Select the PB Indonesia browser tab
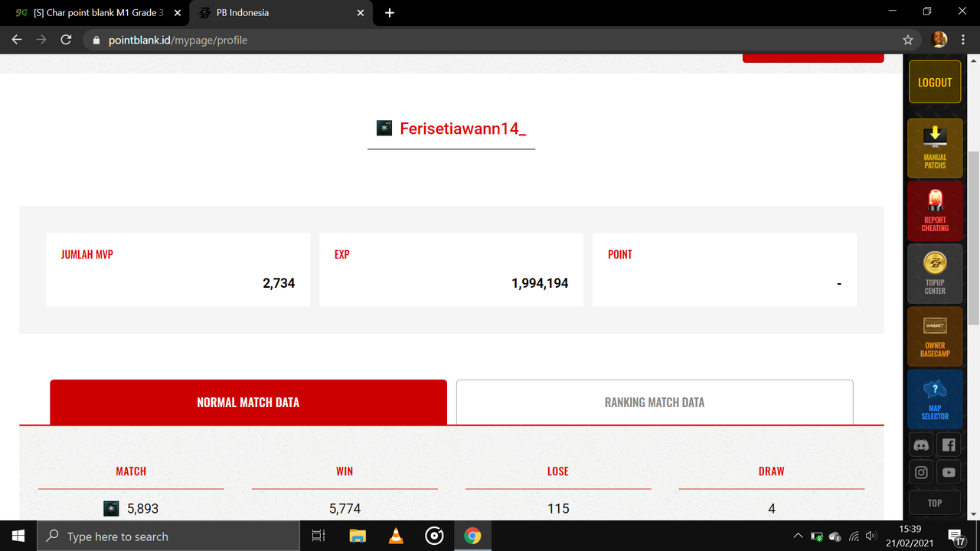 click(280, 12)
